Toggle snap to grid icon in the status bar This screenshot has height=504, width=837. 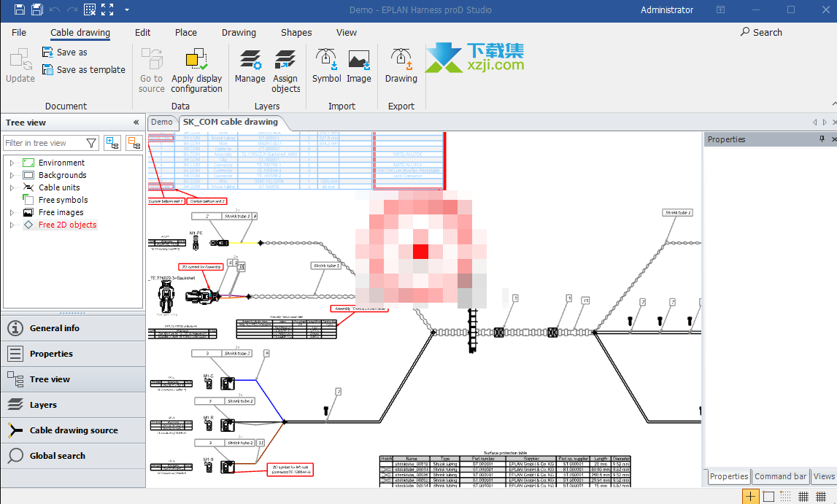821,497
